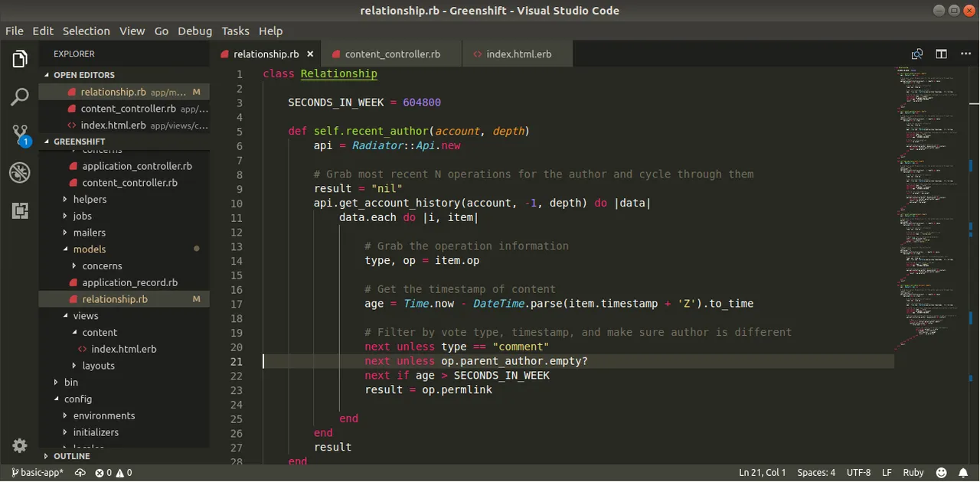
Task: Close the relationship.rb tab
Action: point(310,54)
